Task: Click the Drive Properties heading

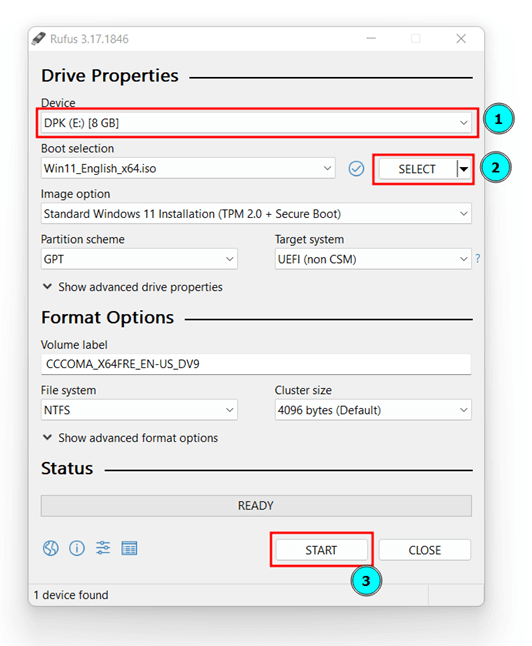Action: tap(110, 76)
